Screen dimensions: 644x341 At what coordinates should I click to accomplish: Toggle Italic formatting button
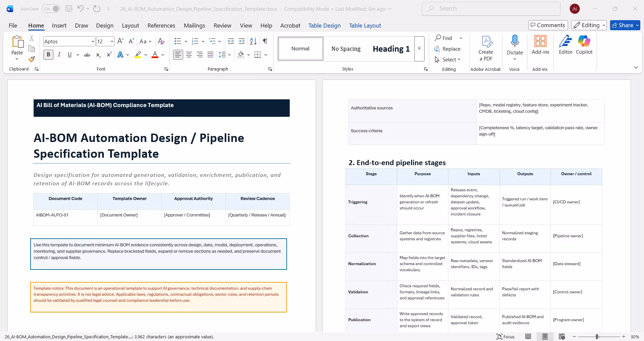pyautogui.click(x=59, y=55)
